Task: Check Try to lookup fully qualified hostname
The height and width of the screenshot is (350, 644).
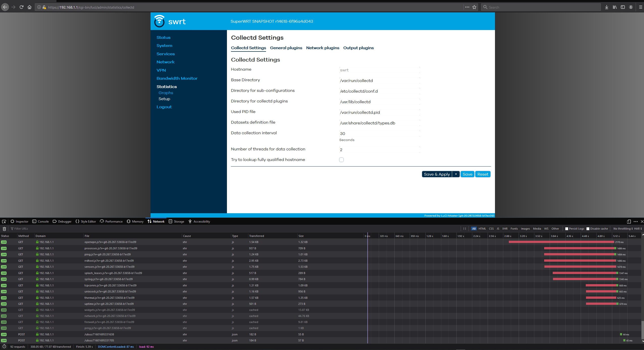Action: (x=341, y=159)
